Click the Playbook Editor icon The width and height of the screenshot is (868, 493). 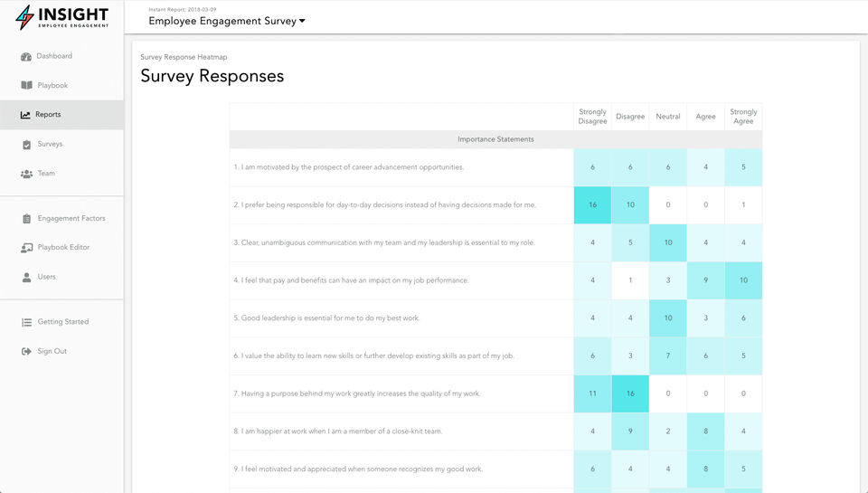click(26, 248)
